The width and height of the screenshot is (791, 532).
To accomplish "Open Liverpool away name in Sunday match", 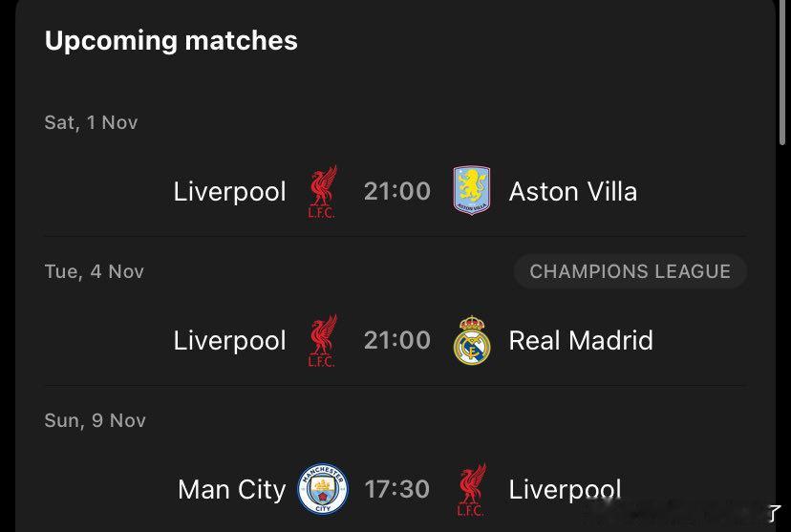I will pos(565,490).
